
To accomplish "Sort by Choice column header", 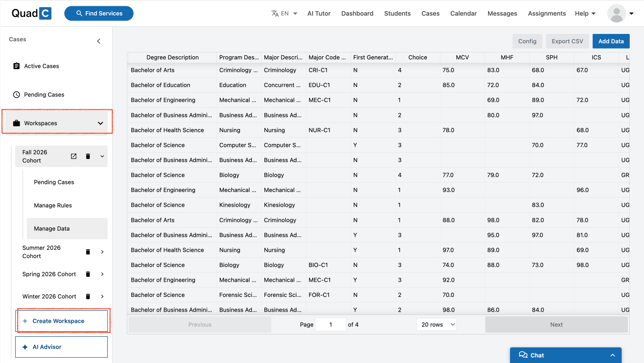I will [x=418, y=57].
